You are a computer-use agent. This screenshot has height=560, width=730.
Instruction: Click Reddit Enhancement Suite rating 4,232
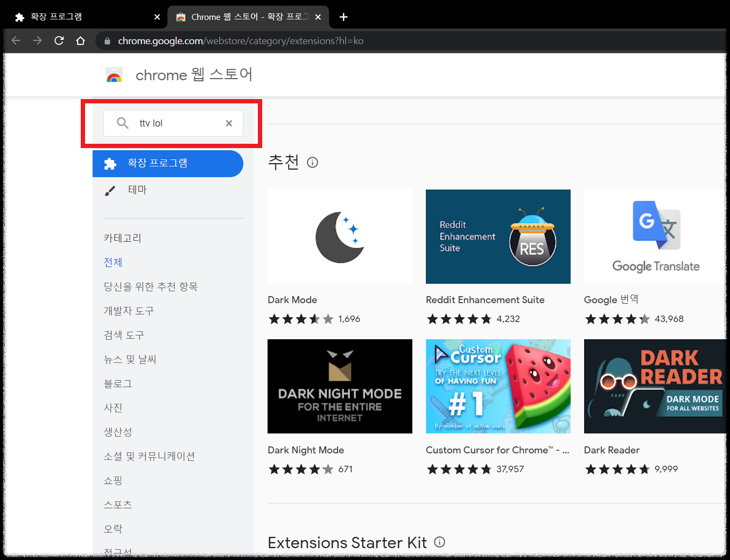[x=473, y=319]
